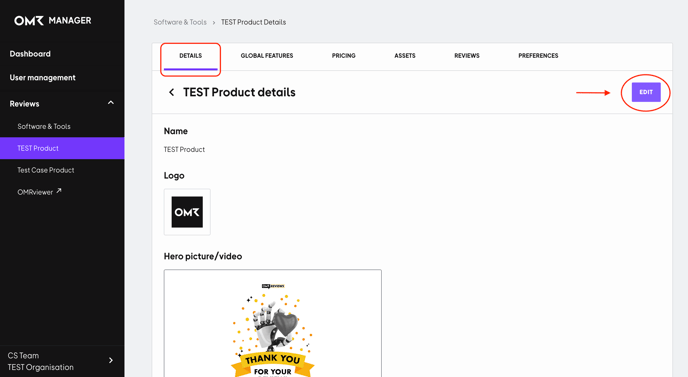
Task: Go to the Reviews tab
Action: 467,56
